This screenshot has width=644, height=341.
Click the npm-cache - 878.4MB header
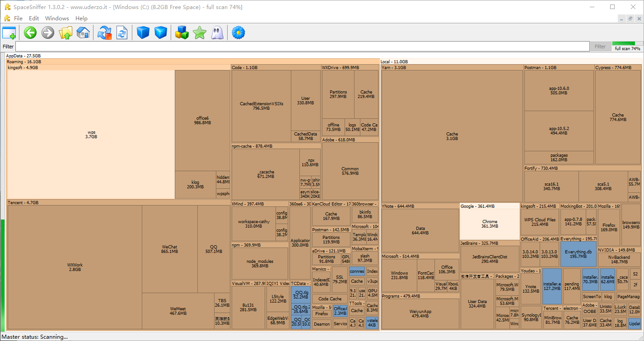276,146
